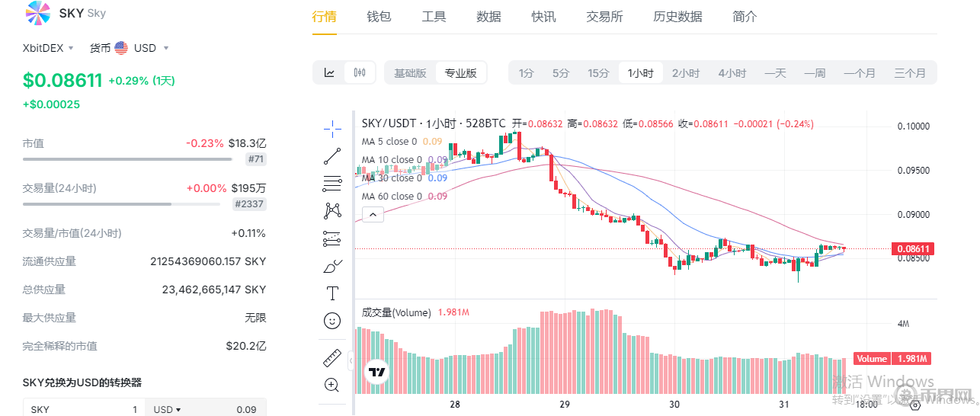
Task: Click the SKY amount converter input
Action: [x=84, y=409]
